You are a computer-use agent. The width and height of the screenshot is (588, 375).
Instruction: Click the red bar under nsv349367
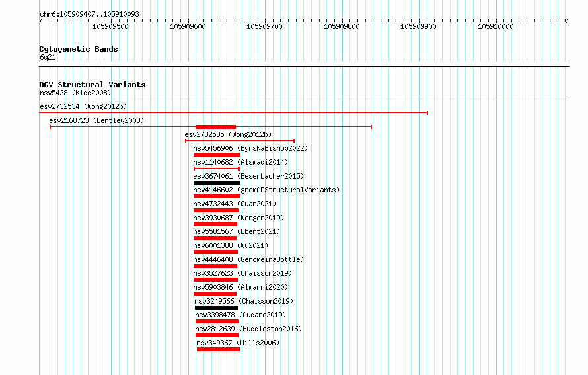218,349
